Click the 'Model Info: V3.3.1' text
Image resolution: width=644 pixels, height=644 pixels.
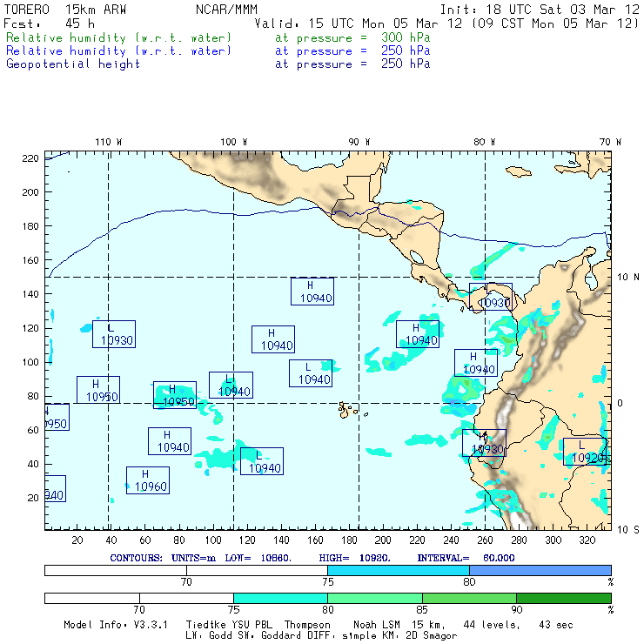(x=116, y=625)
